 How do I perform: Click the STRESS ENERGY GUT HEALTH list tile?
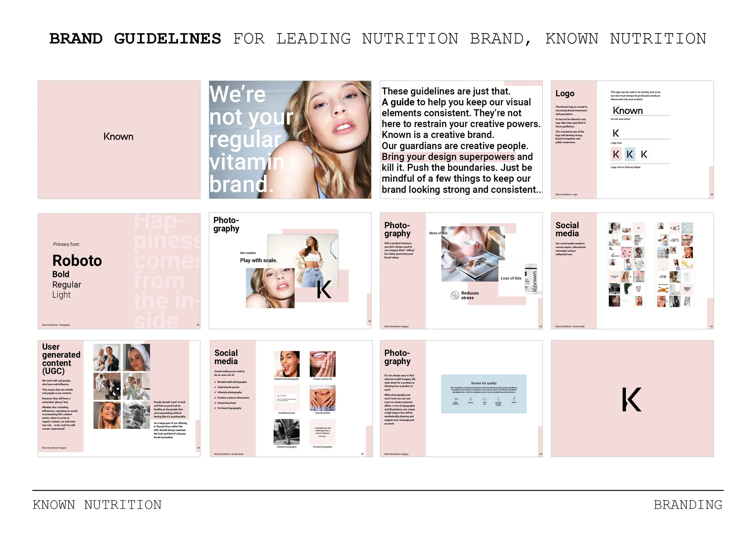pyautogui.click(x=638, y=240)
